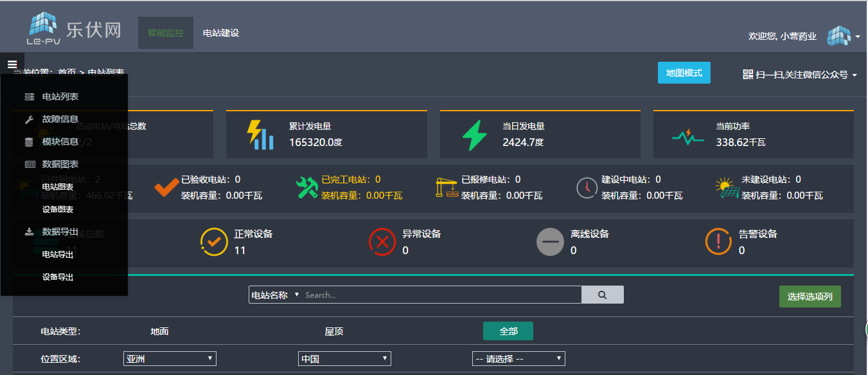Switch to the 电站建设 tab
This screenshot has height=375, width=868.
[x=221, y=33]
